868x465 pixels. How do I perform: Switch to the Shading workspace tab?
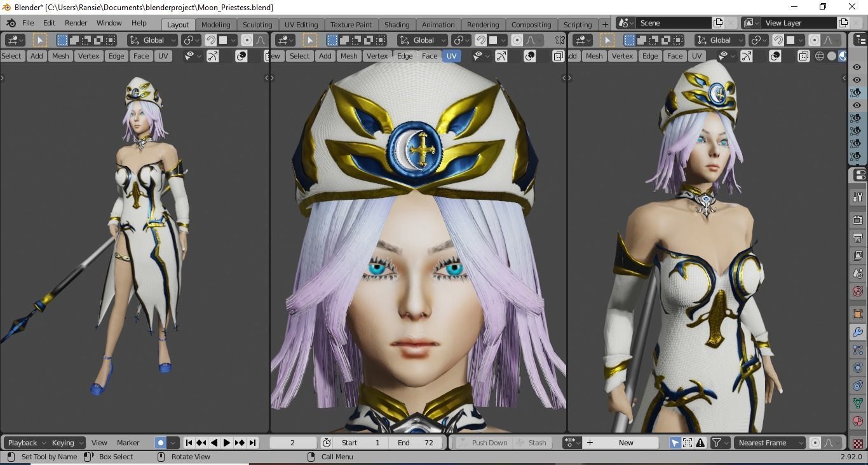[397, 25]
